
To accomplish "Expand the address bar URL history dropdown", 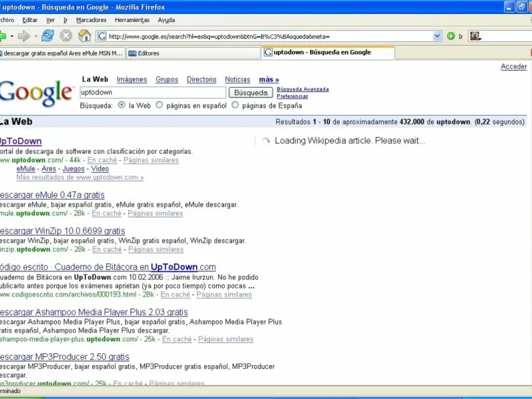I will click(438, 36).
